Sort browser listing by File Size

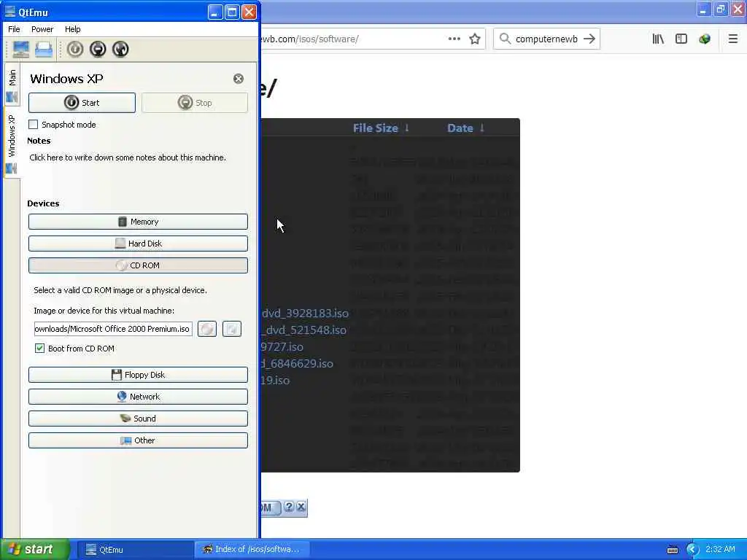381,128
